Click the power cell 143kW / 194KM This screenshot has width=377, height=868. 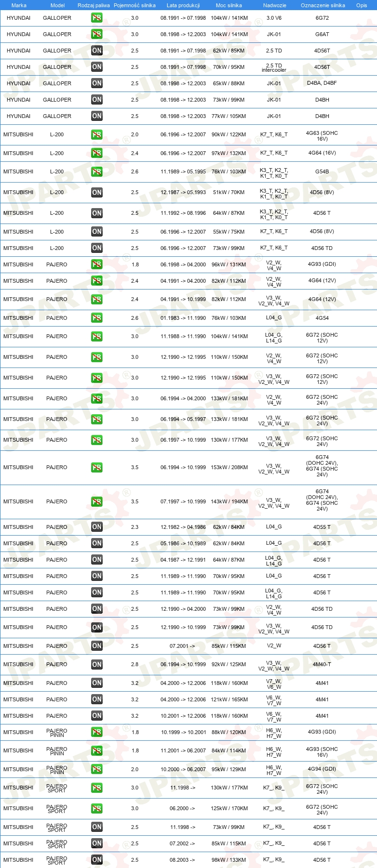229,501
